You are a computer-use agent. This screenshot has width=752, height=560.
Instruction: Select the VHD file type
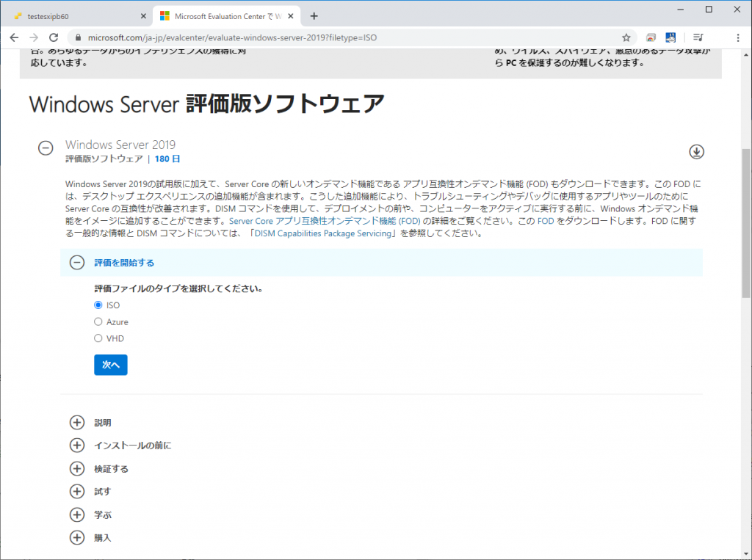tap(98, 338)
